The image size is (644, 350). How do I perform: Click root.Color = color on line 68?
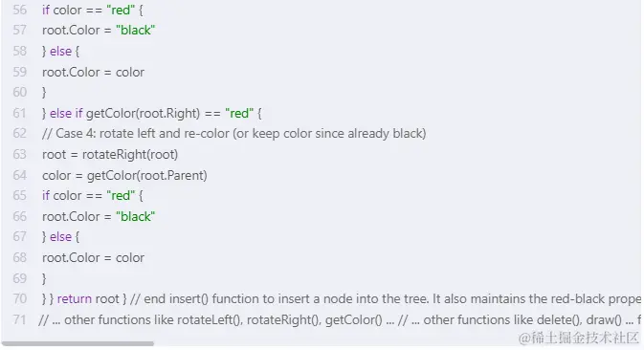(93, 257)
